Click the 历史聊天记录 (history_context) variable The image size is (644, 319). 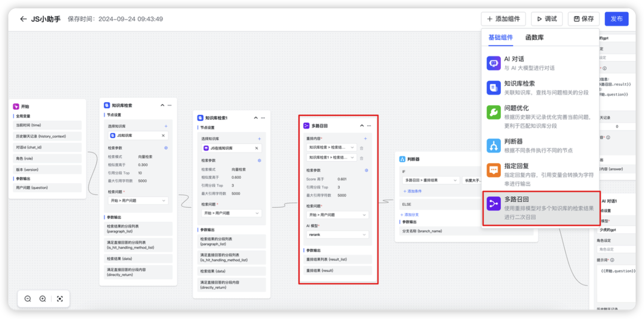tap(47, 136)
